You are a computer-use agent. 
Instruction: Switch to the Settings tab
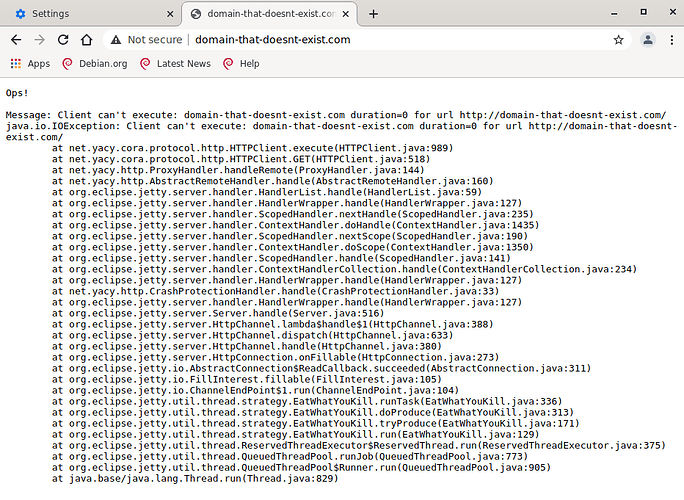(90, 14)
